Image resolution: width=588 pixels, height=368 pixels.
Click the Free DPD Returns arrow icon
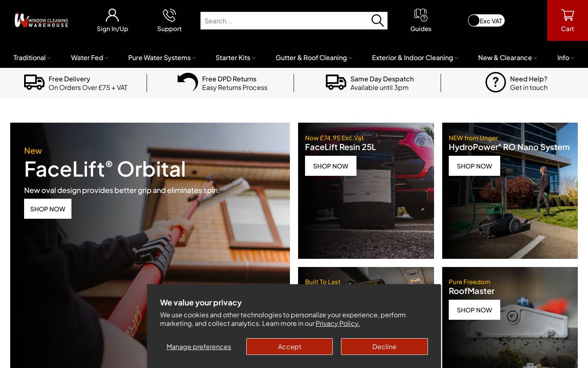pos(188,82)
